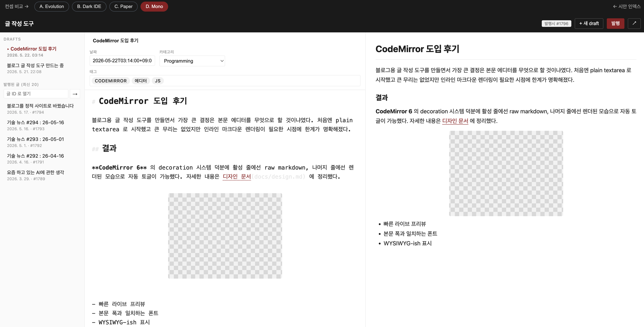The image size is (644, 327).
Task: Click the '(docs/design.md)' link URL in editor
Action: coord(278,177)
